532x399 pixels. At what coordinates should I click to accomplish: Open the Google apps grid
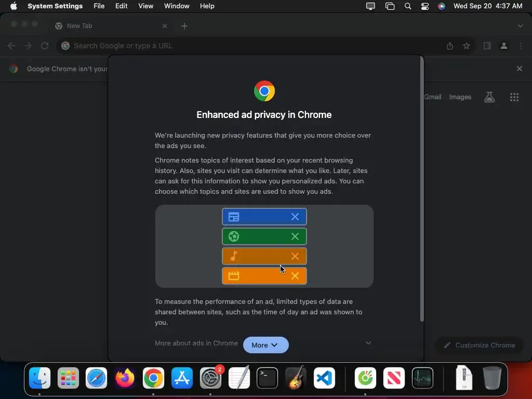(514, 97)
